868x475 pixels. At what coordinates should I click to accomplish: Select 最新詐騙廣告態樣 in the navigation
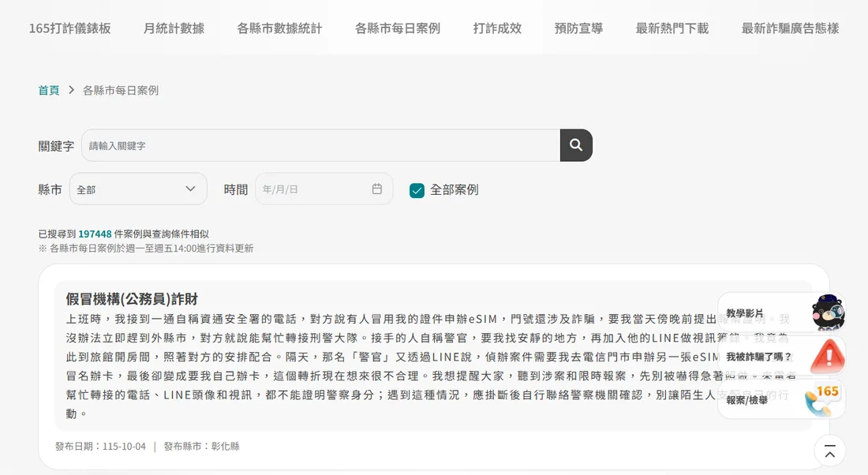(790, 28)
